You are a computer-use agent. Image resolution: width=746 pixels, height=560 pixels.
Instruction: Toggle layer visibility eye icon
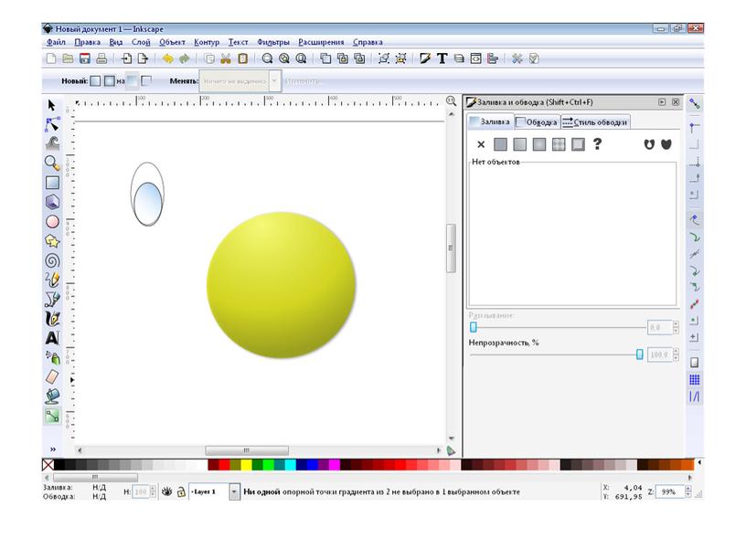(166, 492)
